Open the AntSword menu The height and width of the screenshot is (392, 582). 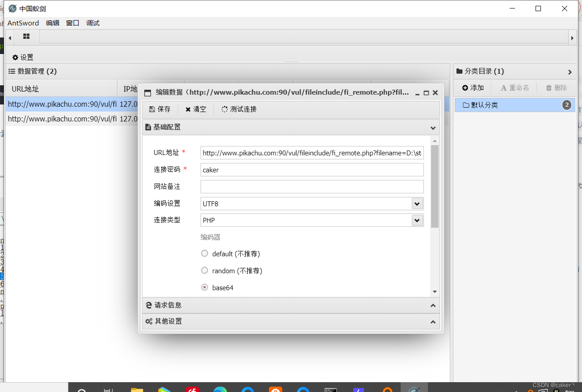pyautogui.click(x=23, y=23)
